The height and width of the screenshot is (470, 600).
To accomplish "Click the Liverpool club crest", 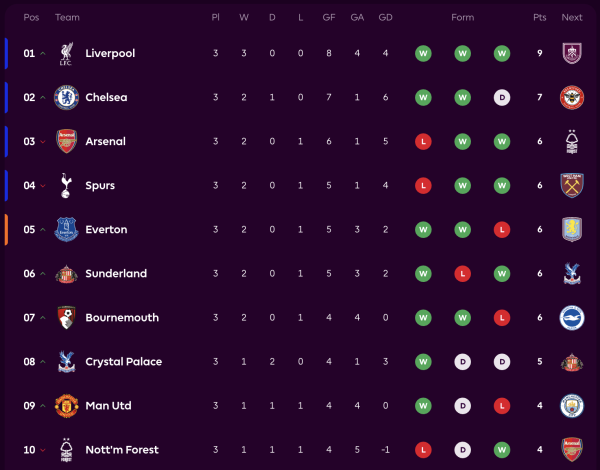I will pos(66,53).
